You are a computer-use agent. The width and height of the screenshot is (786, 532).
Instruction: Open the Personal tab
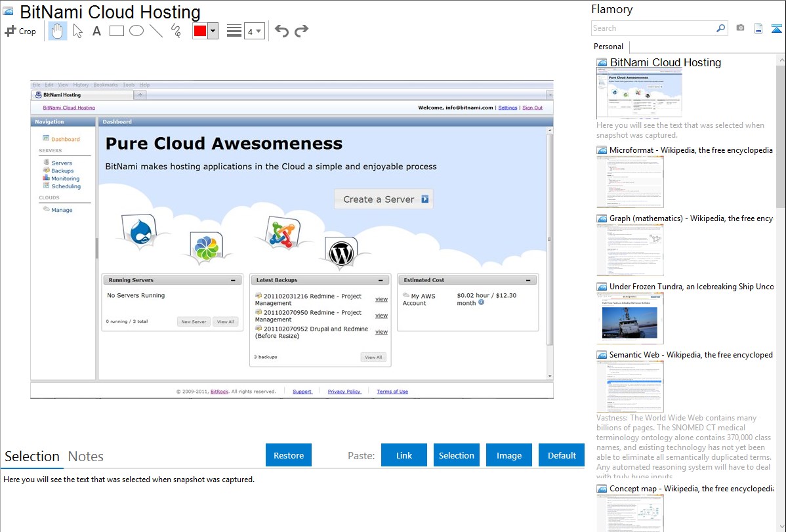608,47
